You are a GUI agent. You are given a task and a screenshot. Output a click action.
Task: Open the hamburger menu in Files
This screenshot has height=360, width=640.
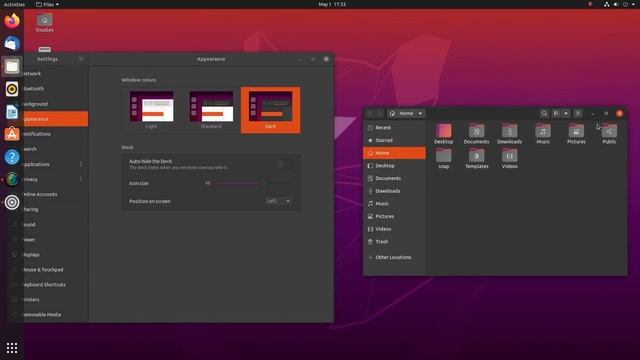[x=578, y=113]
